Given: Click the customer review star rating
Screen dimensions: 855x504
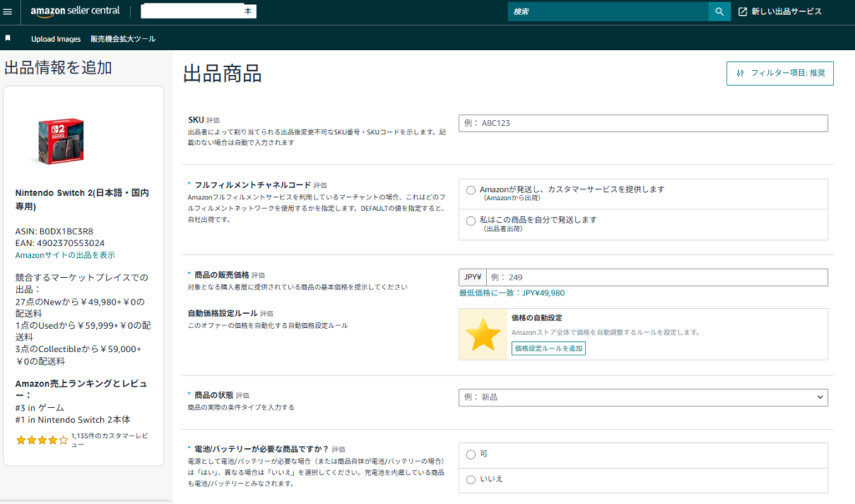Looking at the screenshot, I should [x=42, y=439].
